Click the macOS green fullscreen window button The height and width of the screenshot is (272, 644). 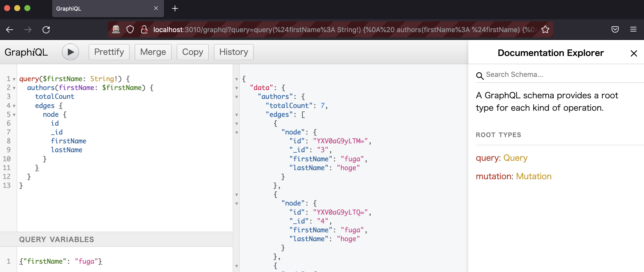coord(27,8)
